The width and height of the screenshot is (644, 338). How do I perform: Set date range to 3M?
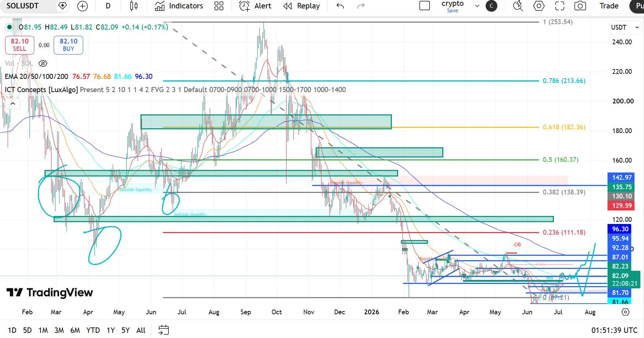[59, 330]
